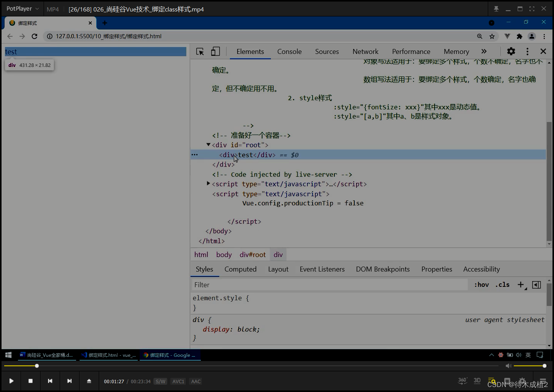Focus the styles Filter field
The image size is (554, 392).
click(329, 285)
